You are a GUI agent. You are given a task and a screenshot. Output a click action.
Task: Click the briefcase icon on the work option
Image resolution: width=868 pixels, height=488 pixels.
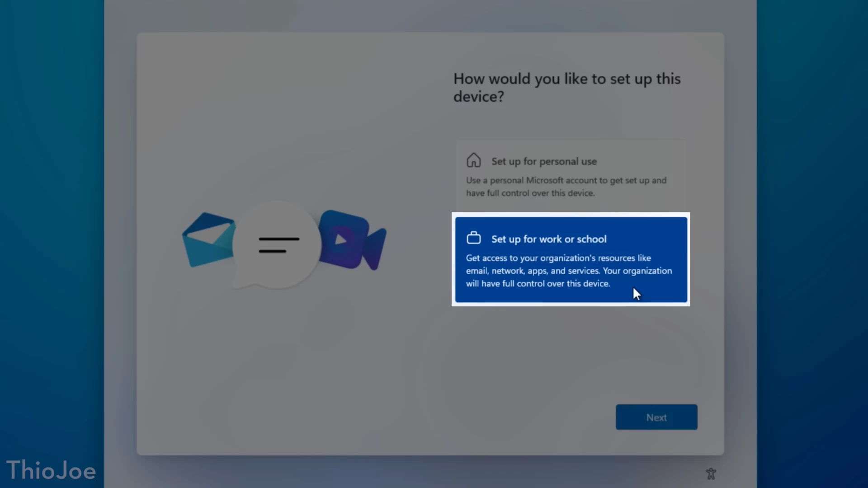click(x=474, y=237)
